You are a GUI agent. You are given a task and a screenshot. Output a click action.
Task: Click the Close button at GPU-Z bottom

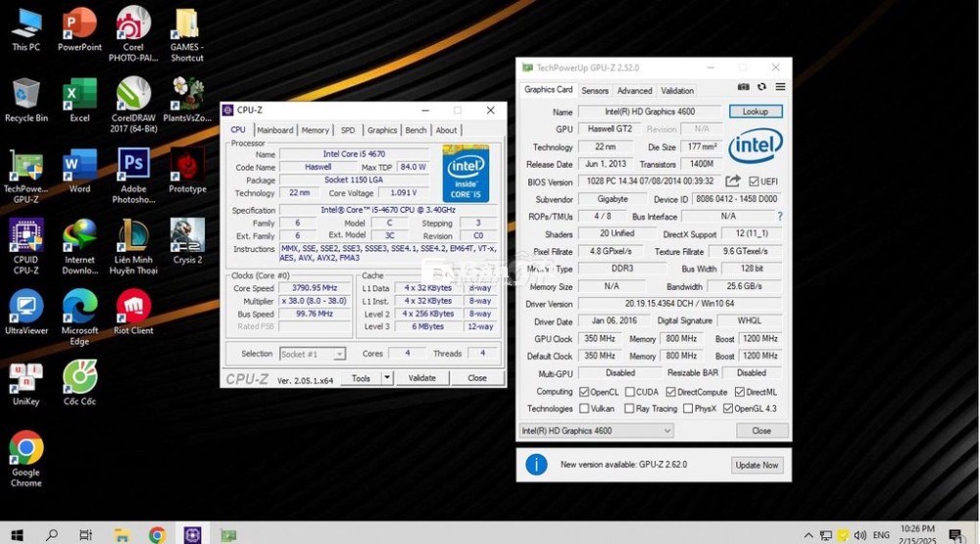[x=761, y=431]
